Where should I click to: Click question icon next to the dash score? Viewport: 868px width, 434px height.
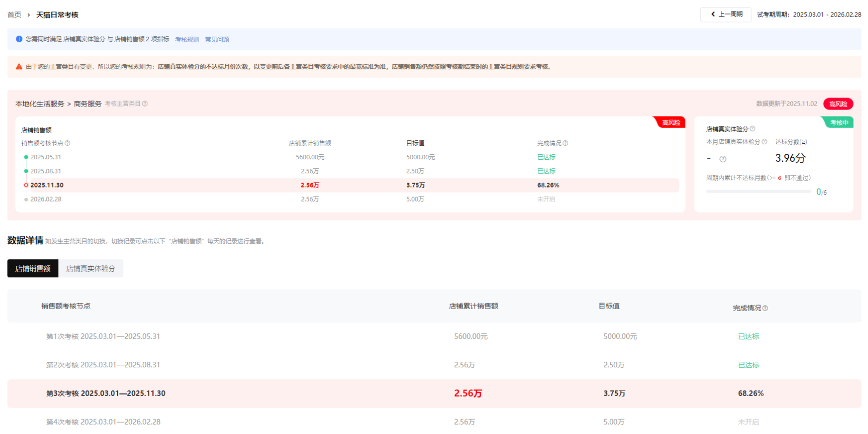point(723,159)
